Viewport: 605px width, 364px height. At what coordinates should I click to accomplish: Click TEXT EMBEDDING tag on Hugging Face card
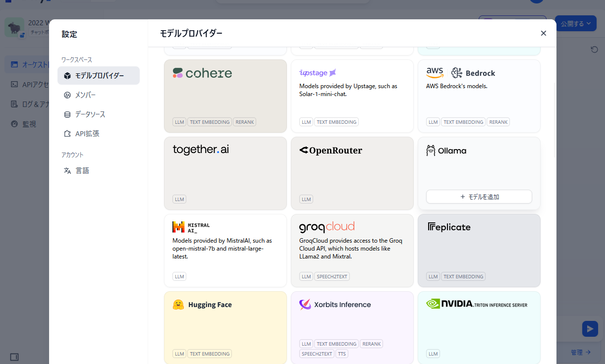pos(210,354)
